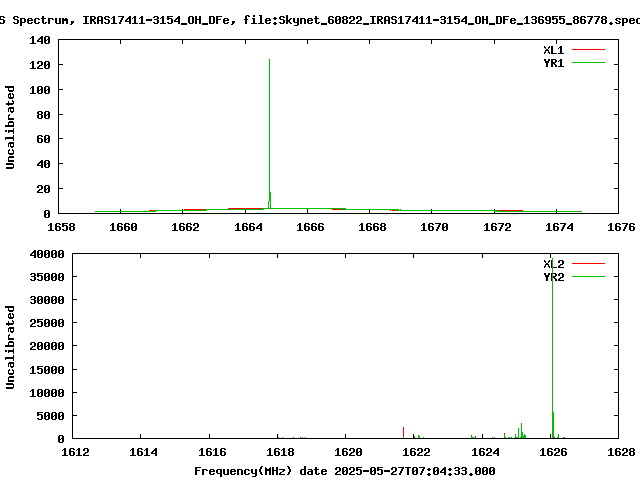Click the 100 y-axis tick label
Image resolution: width=640 pixels, height=480 pixels.
click(40, 90)
